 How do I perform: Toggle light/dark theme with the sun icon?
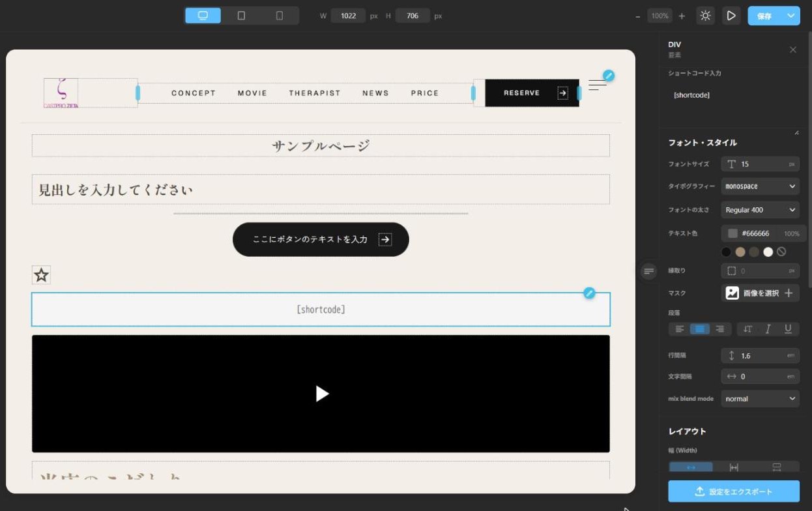tap(705, 16)
